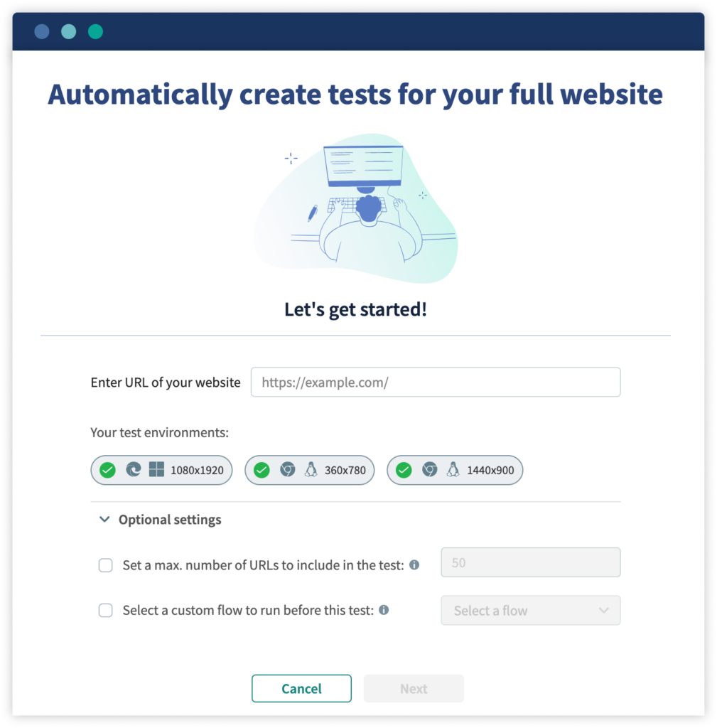The width and height of the screenshot is (717, 728).
Task: Open the Select a flow dropdown
Action: [x=530, y=610]
